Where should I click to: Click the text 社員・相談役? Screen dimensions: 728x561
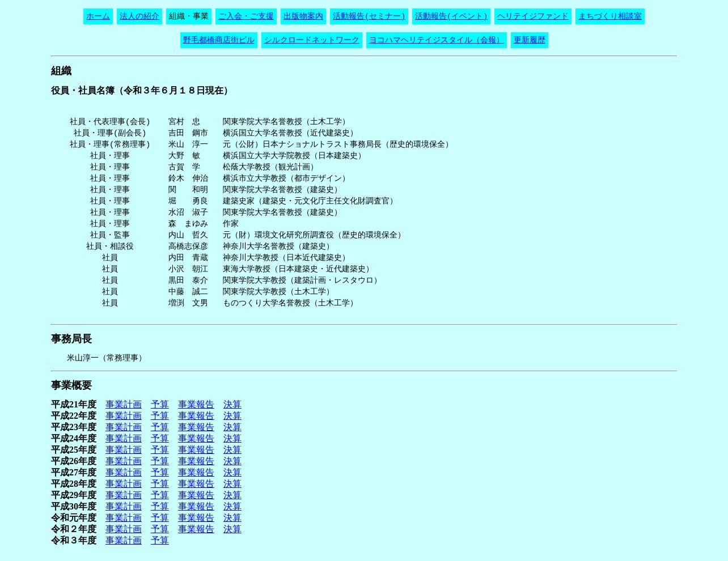coord(110,246)
